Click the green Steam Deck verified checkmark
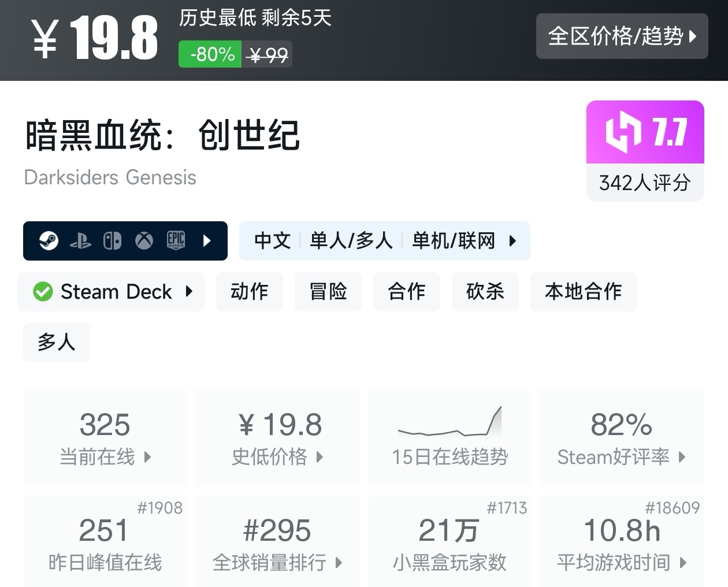Viewport: 728px width, 587px height. point(43,292)
